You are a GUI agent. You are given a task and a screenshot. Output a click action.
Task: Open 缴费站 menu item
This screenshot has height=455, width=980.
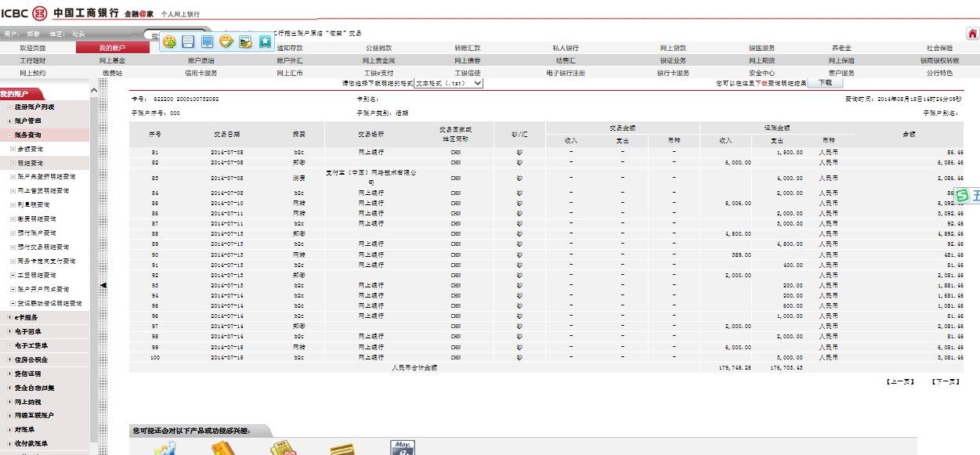112,73
